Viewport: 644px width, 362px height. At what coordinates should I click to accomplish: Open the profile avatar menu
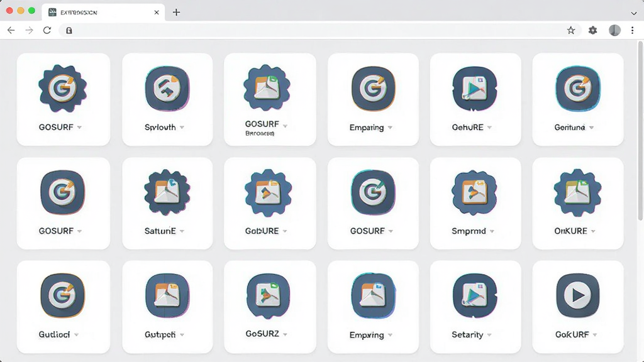coord(614,30)
